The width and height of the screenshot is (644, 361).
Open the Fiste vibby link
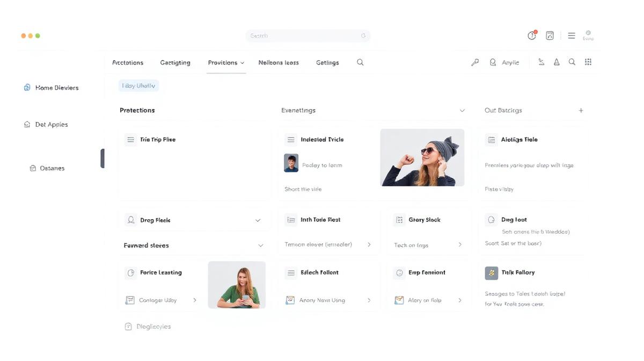point(499,189)
